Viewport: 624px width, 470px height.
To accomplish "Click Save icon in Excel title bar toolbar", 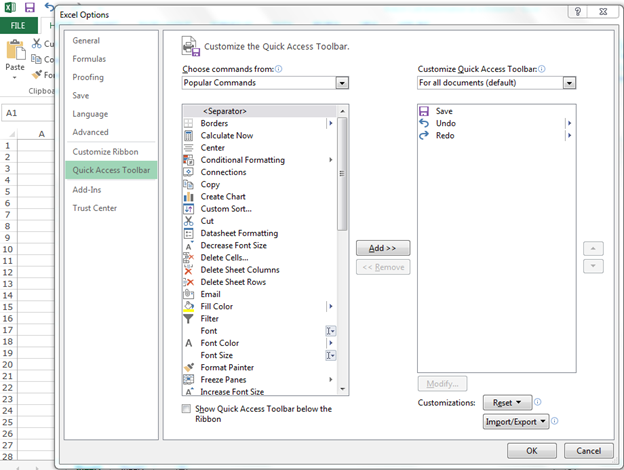I will (x=29, y=7).
